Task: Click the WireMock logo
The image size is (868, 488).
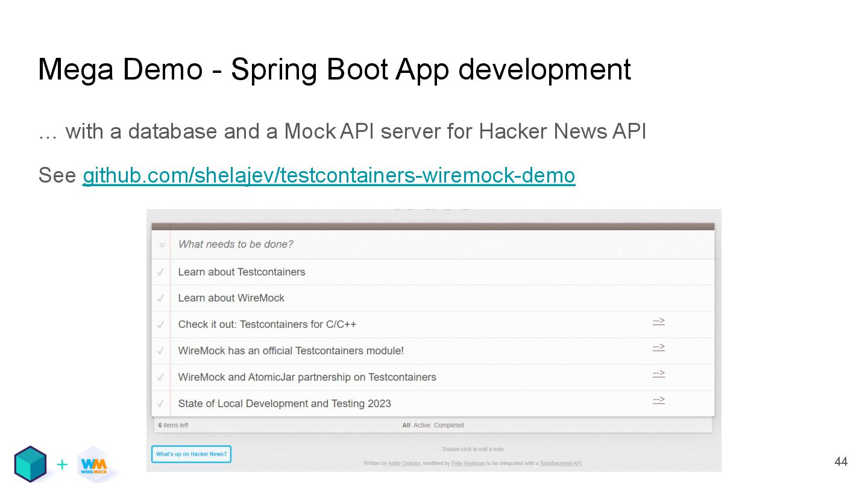Action: [x=94, y=465]
